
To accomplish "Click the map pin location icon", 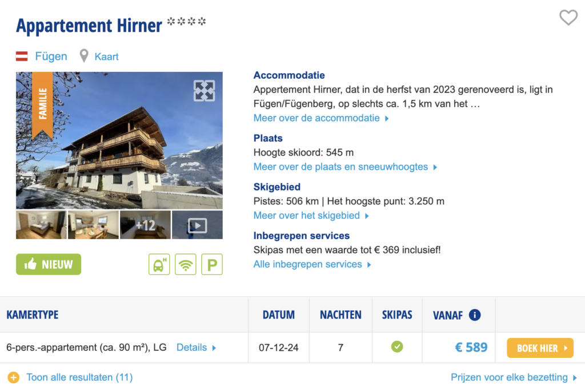I will (x=84, y=56).
